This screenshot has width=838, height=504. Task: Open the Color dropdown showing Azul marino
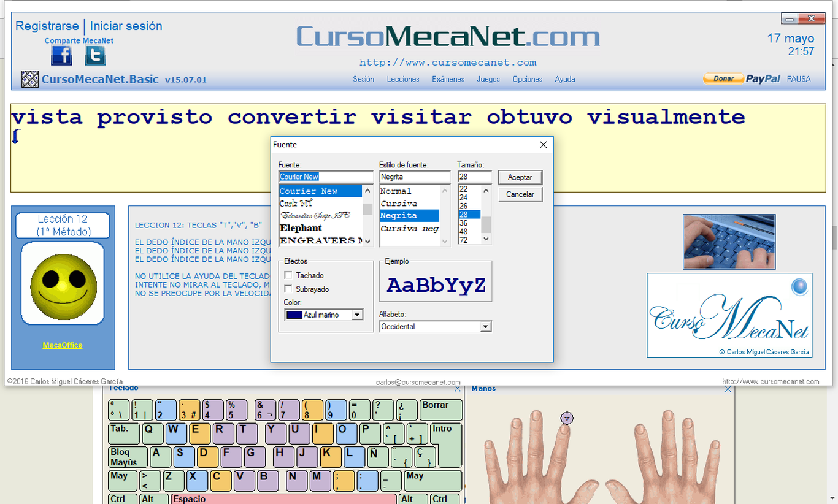(325, 315)
